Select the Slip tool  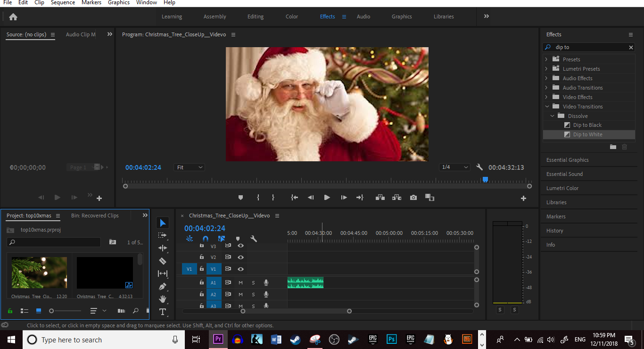(163, 274)
